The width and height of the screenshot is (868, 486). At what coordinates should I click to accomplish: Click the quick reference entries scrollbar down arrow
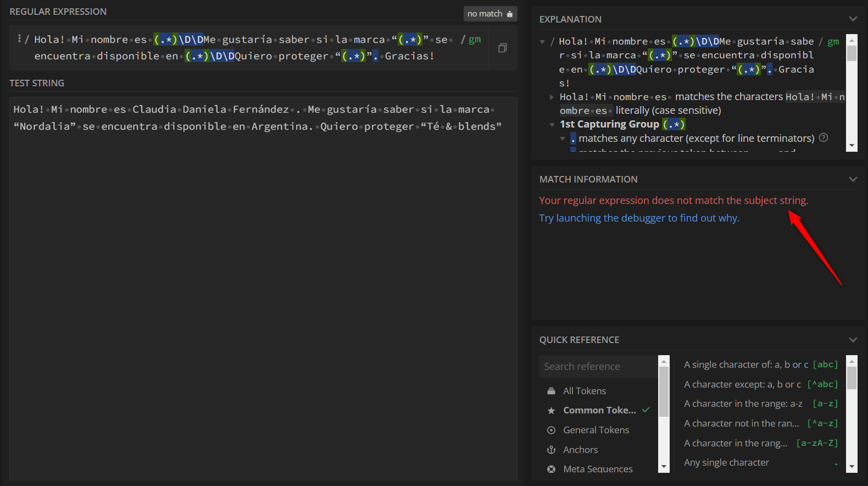point(852,467)
